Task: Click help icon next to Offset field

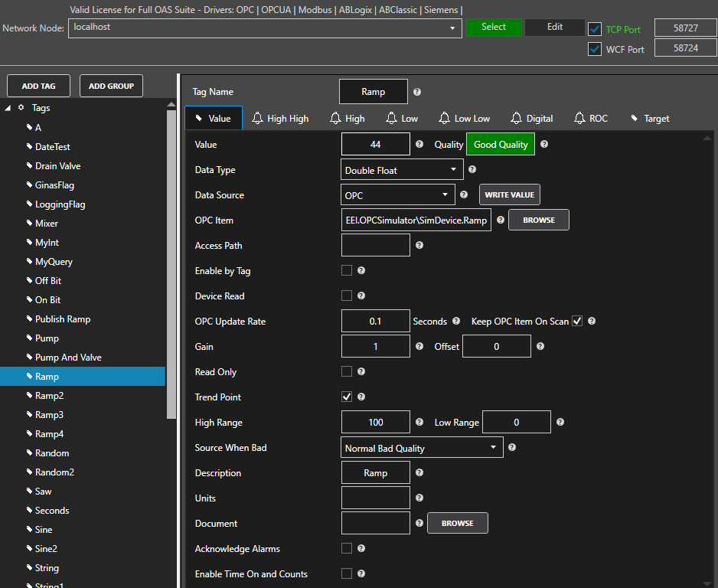Action: click(x=540, y=346)
